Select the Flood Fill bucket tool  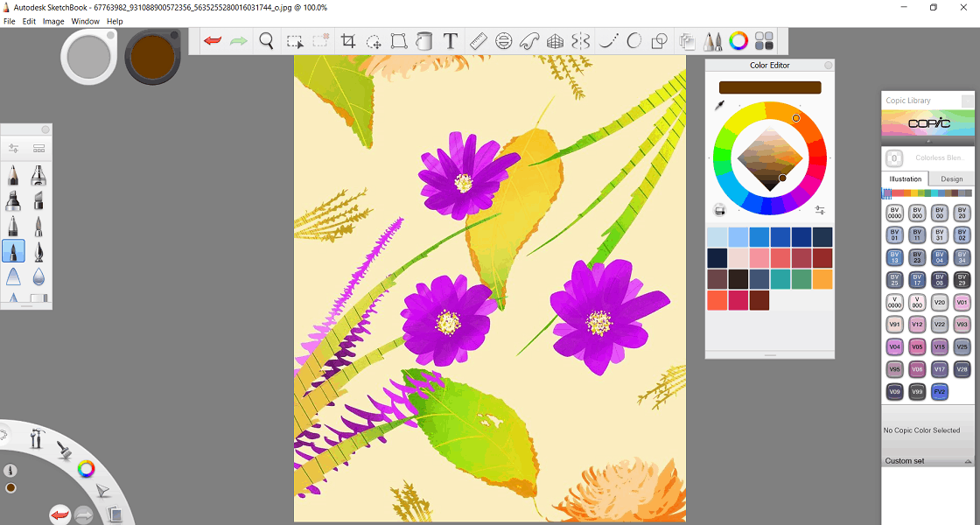click(x=424, y=41)
